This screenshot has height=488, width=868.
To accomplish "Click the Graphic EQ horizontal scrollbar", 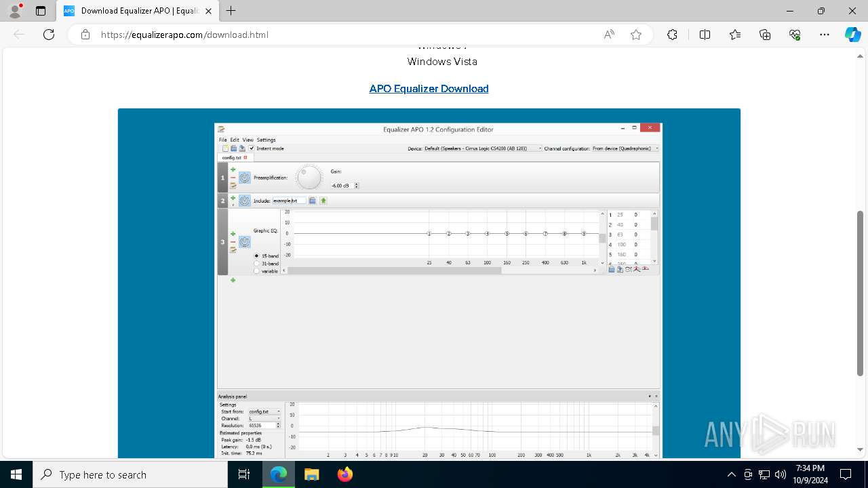I will pos(393,270).
